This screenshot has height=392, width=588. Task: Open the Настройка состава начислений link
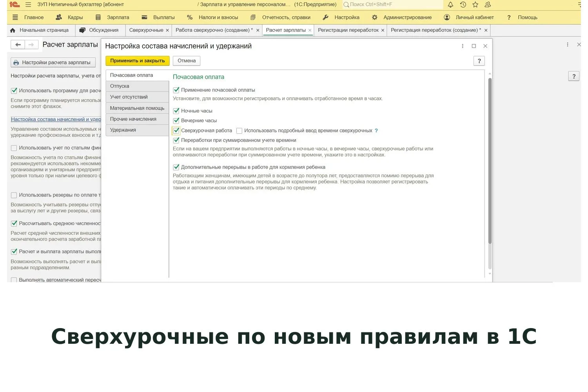coord(56,120)
